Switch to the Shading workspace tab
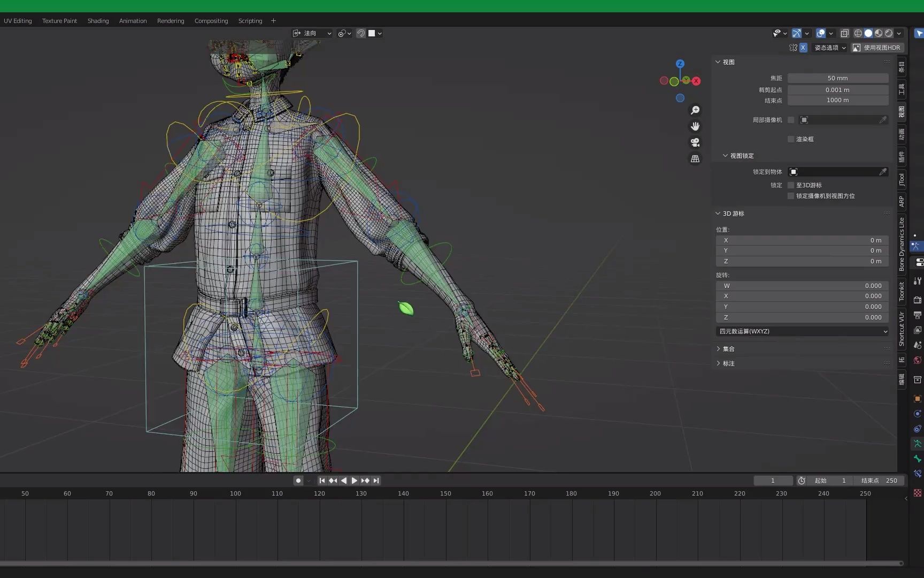The height and width of the screenshot is (578, 924). (x=98, y=21)
